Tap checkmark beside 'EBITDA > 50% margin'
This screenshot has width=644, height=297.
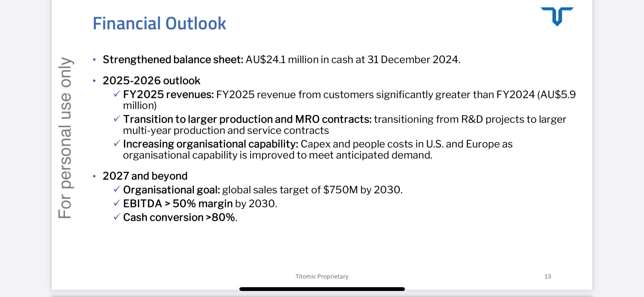tap(117, 203)
